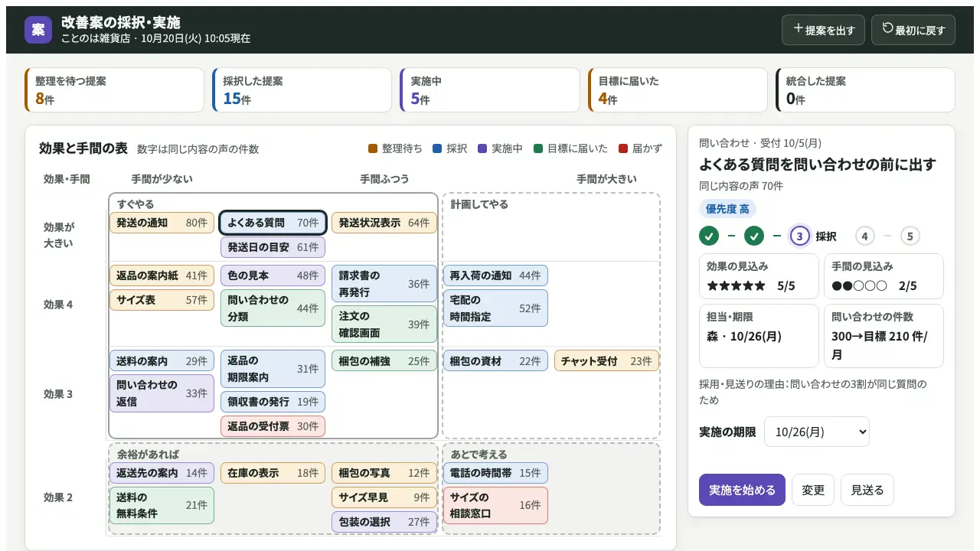Click the 手間が大きい column header

pos(606,179)
